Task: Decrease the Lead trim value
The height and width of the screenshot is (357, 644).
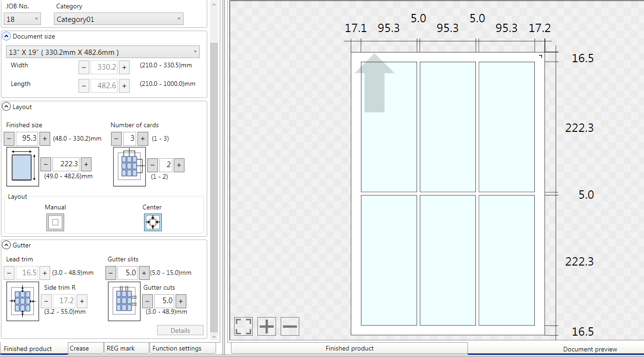Action: [9, 273]
